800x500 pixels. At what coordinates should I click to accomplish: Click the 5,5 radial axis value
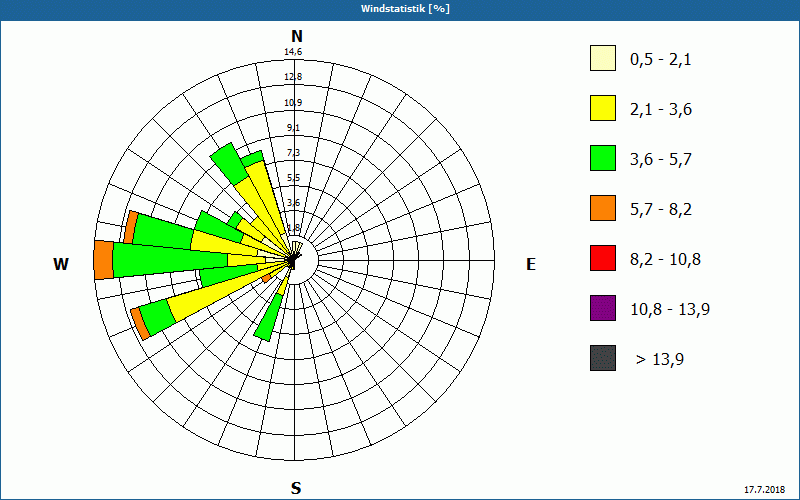[293, 178]
